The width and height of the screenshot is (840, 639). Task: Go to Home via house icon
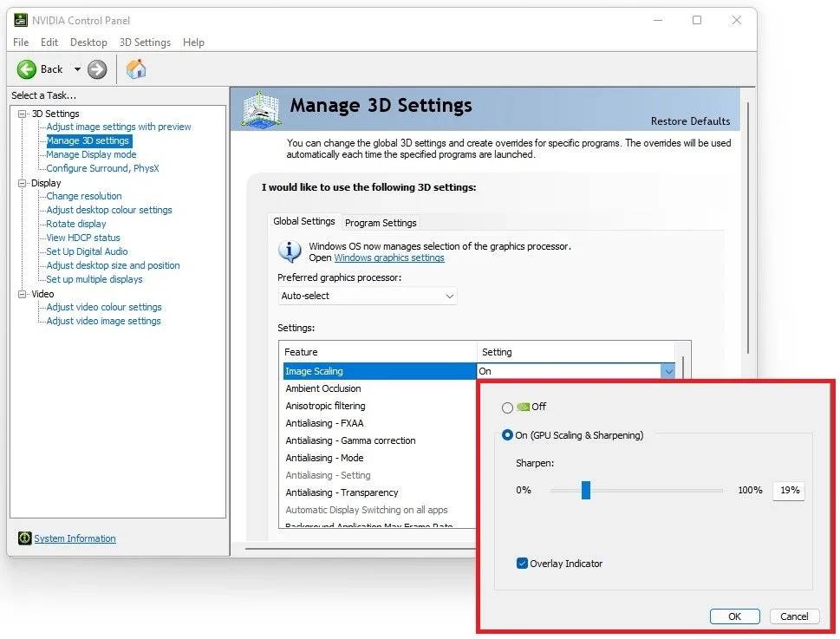(x=136, y=69)
